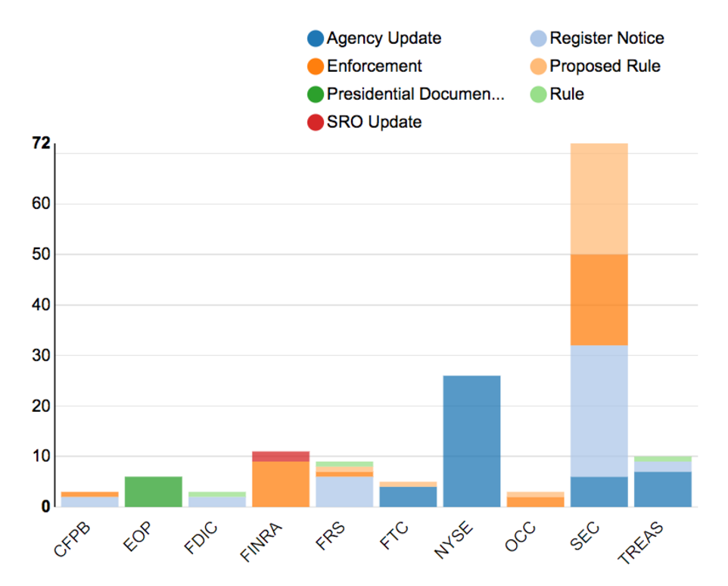The width and height of the screenshot is (728, 586).
Task: Select the dark blue Agency Update segment of SEC
Action: [x=599, y=491]
